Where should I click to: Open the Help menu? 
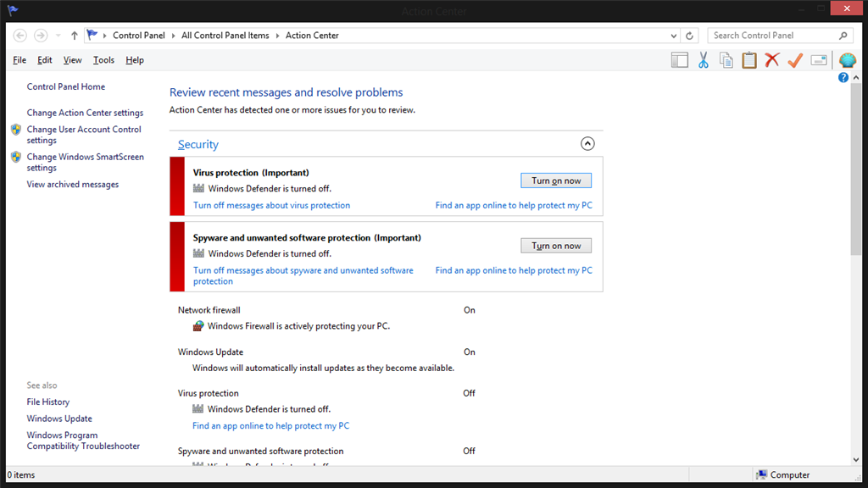click(135, 60)
